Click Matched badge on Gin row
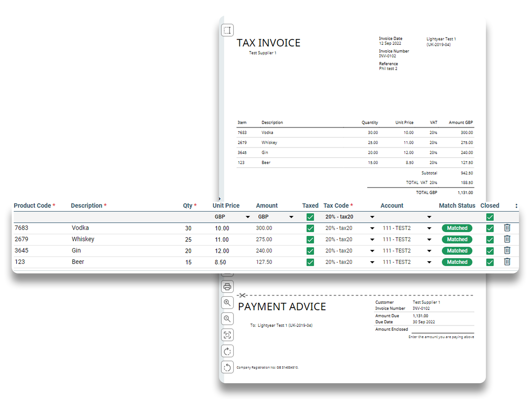The width and height of the screenshot is (532, 399). (457, 251)
